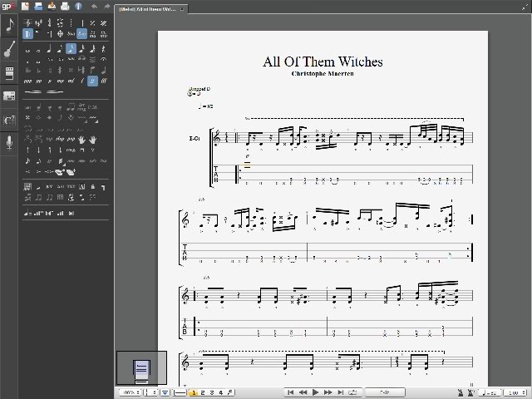This screenshot has height=399, width=532.
Task: Toggle the multitrack view button
Action: pos(180,392)
